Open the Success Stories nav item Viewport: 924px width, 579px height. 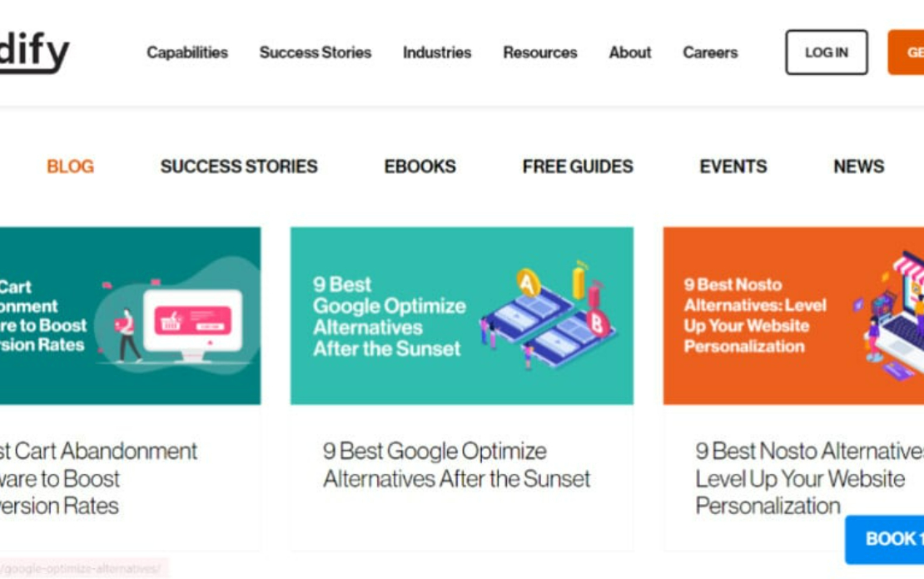(x=315, y=52)
